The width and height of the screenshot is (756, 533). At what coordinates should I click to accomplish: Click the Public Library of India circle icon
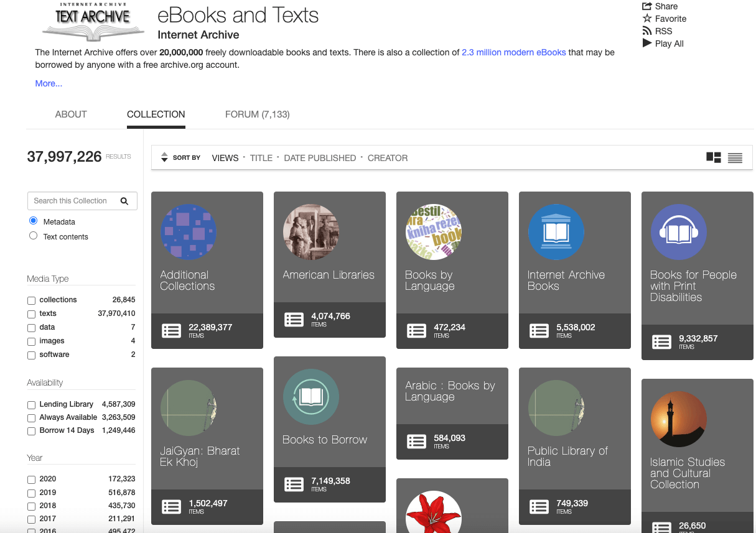click(556, 408)
